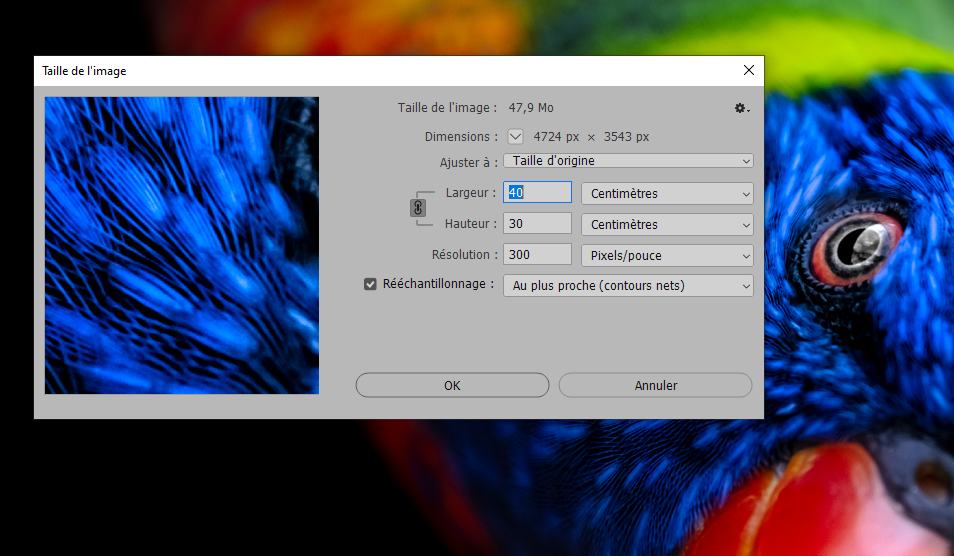Image resolution: width=954 pixels, height=556 pixels.
Task: Click the Largeur value field
Action: (x=537, y=193)
